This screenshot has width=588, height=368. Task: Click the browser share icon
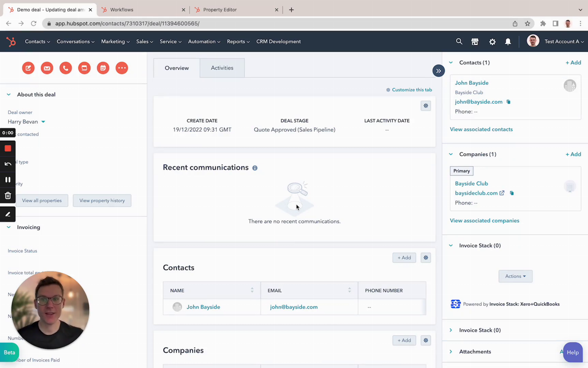[515, 24]
